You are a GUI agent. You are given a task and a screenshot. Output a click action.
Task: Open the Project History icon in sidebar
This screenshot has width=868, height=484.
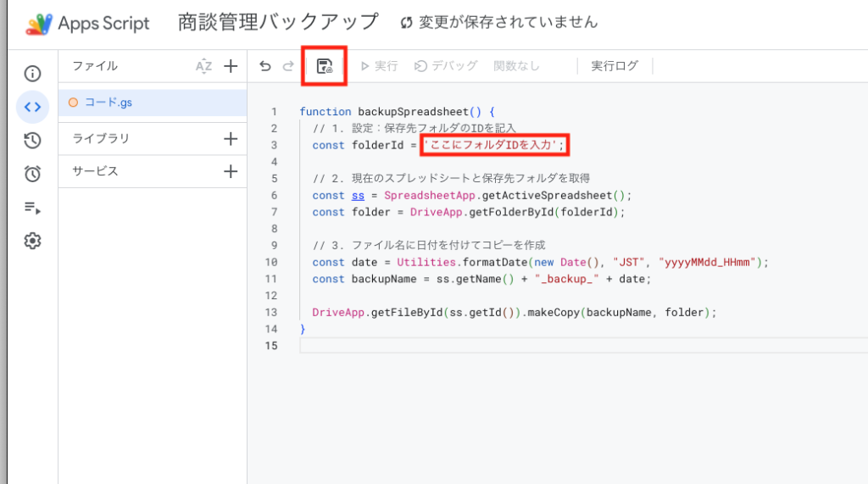point(32,141)
